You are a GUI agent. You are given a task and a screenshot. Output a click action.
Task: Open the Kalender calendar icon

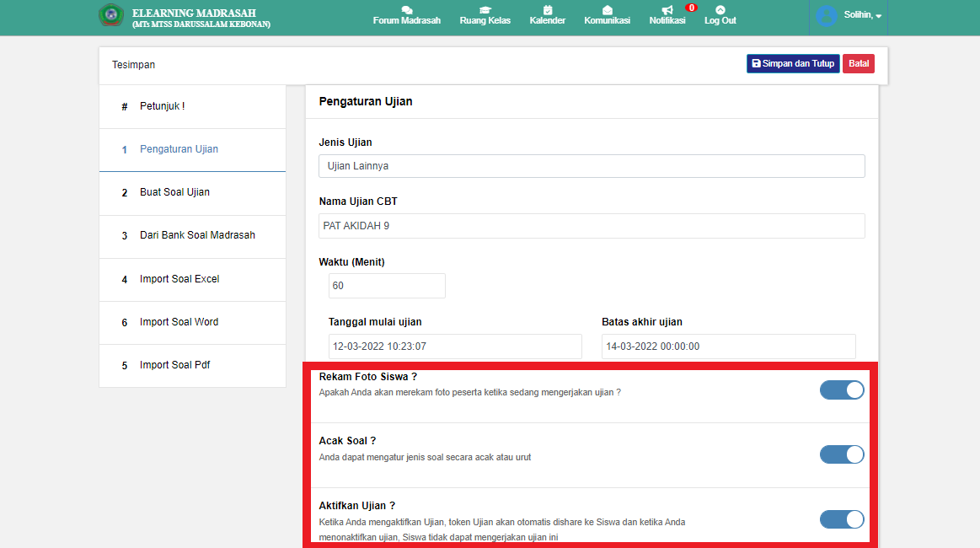pyautogui.click(x=547, y=9)
